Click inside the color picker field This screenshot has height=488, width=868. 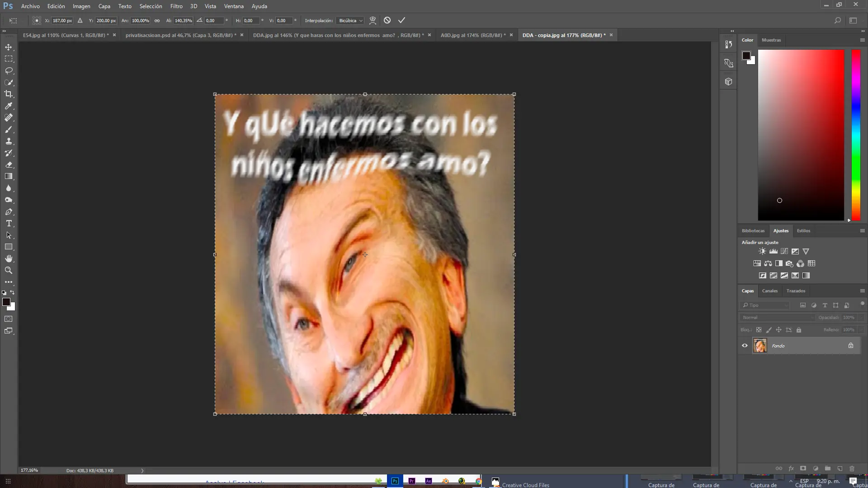pyautogui.click(x=801, y=135)
